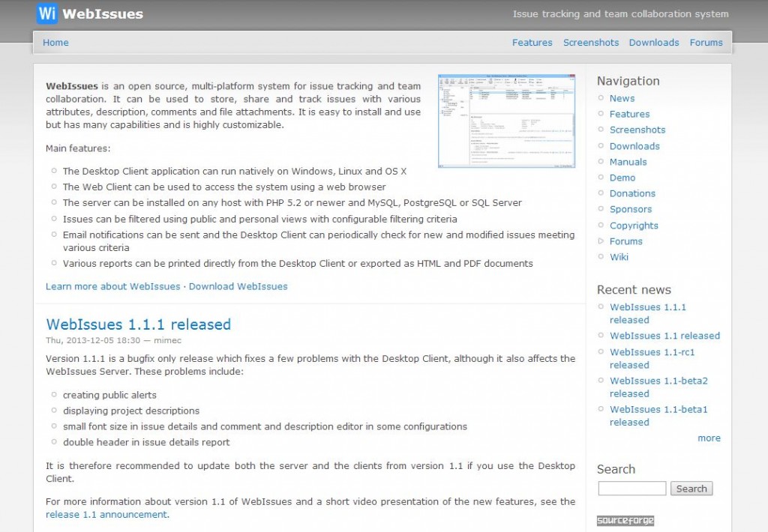Open Screenshots in the sidebar Navigation

tap(637, 130)
